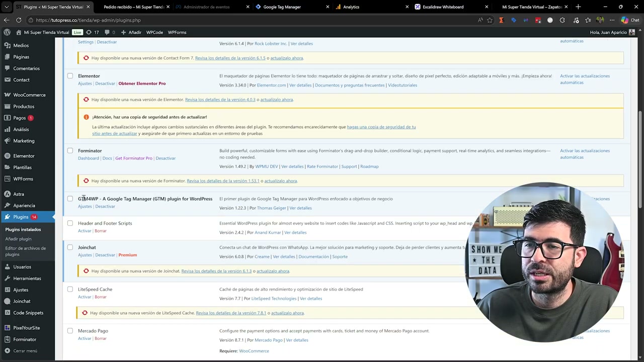Open the Añadir menu in admin bar
644x362 pixels.
click(131, 32)
